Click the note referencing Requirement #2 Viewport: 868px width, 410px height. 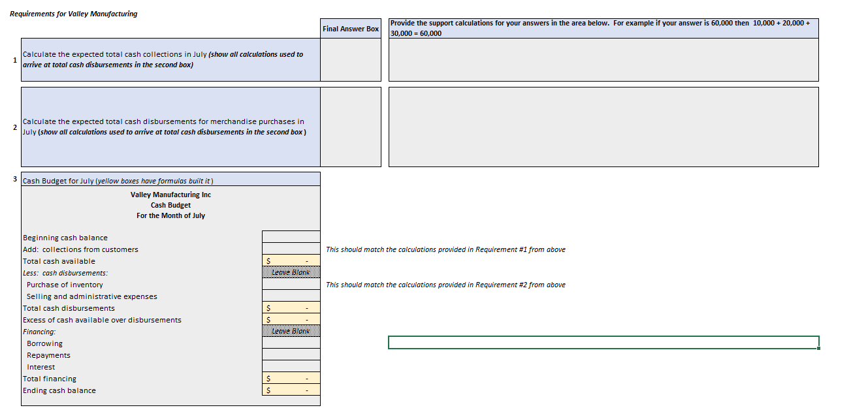[445, 285]
